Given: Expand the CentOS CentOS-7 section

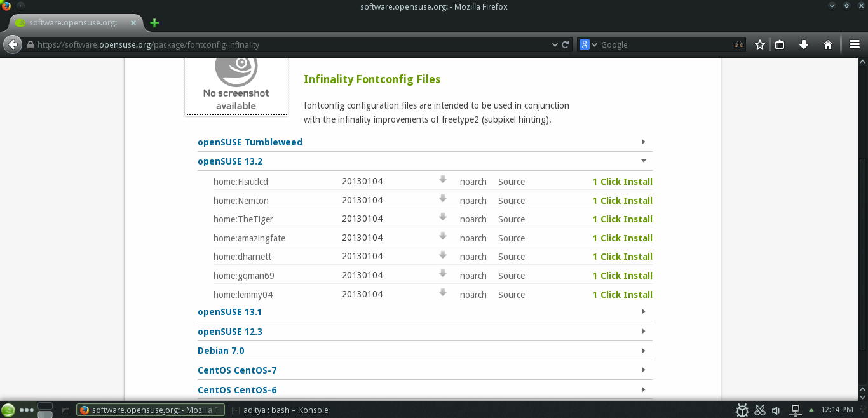Looking at the screenshot, I should (424, 370).
